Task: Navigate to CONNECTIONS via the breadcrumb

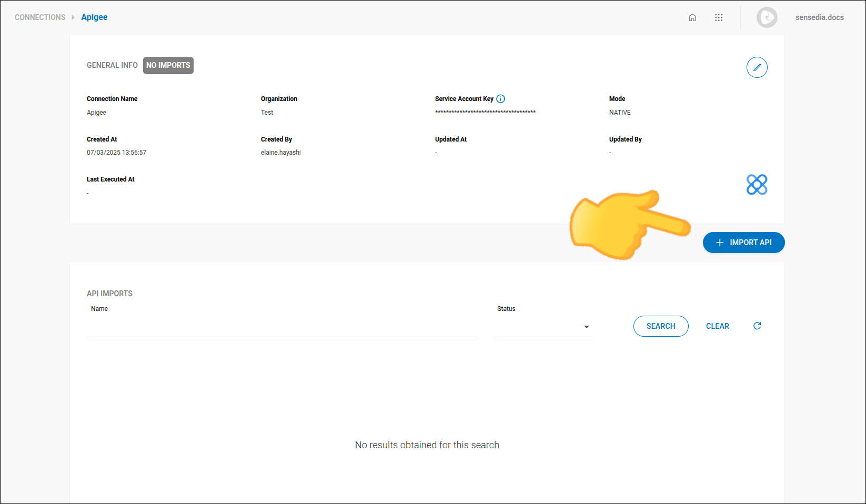Action: [x=39, y=17]
